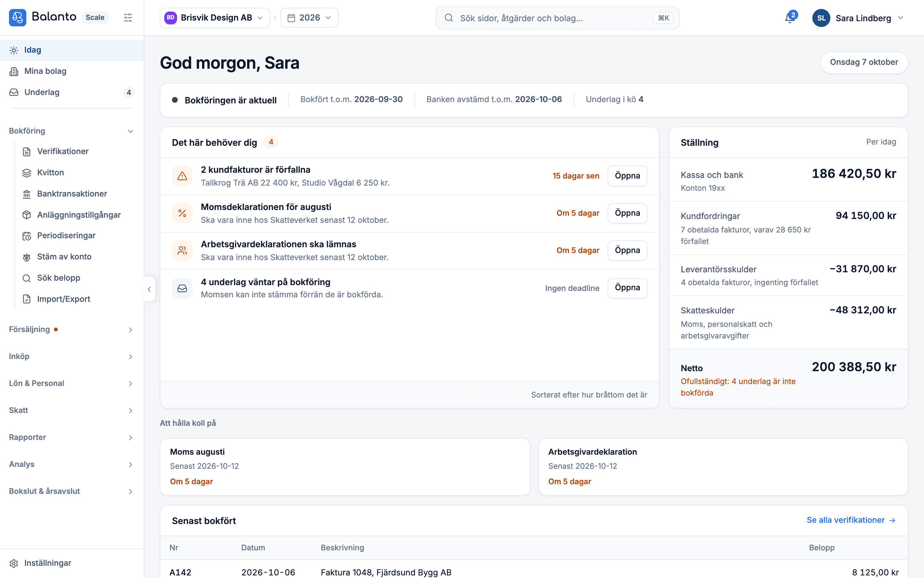The width and height of the screenshot is (924, 578).
Task: Expand the Inköp section
Action: click(x=72, y=356)
